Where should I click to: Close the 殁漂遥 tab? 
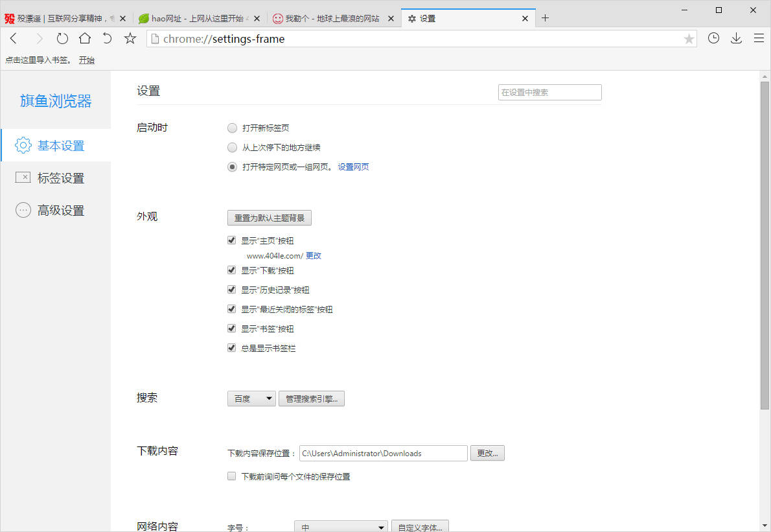[x=123, y=19]
